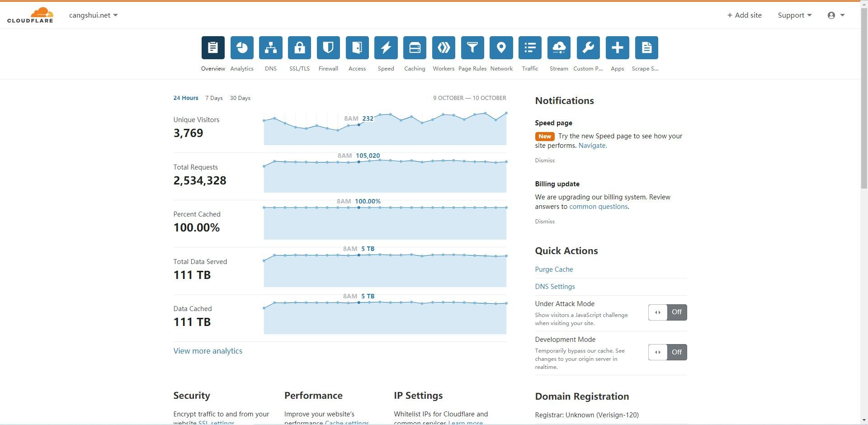Click the Unique Visitors count 3,769
Screen dimensions: 868x425
[x=188, y=133]
